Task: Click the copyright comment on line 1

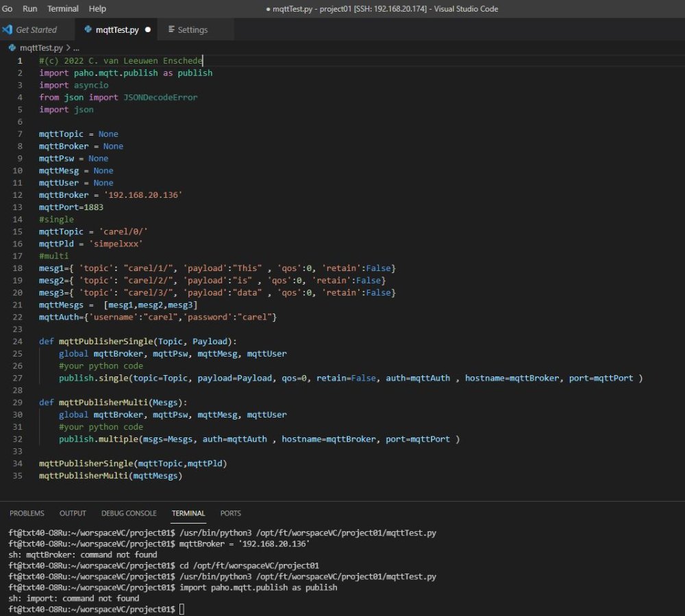Action: click(x=121, y=61)
